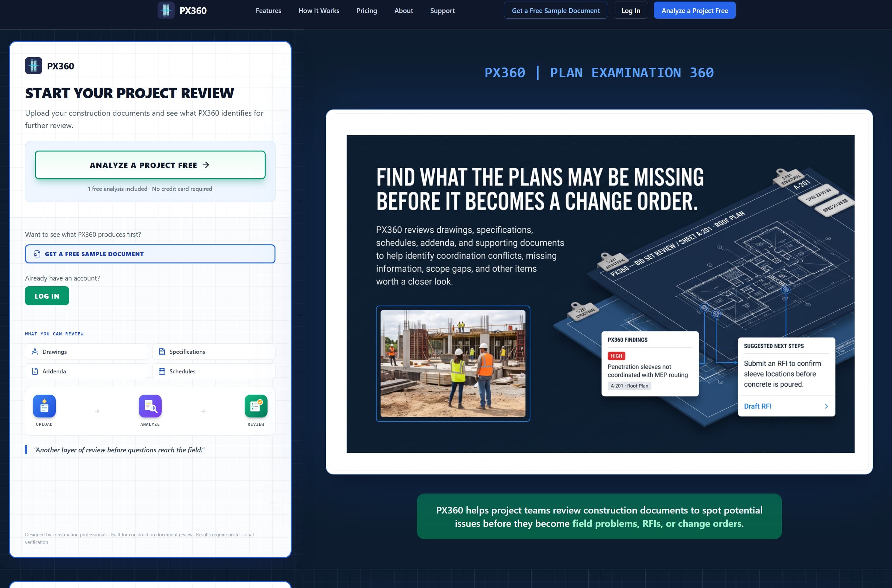Click the Specifications item label
This screenshot has width=892, height=588.
(x=187, y=352)
